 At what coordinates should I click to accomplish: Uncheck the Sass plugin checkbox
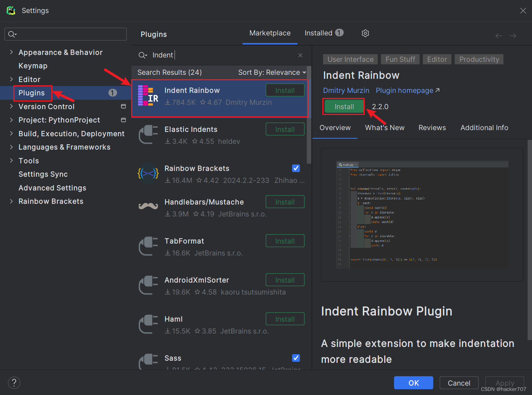(x=296, y=358)
